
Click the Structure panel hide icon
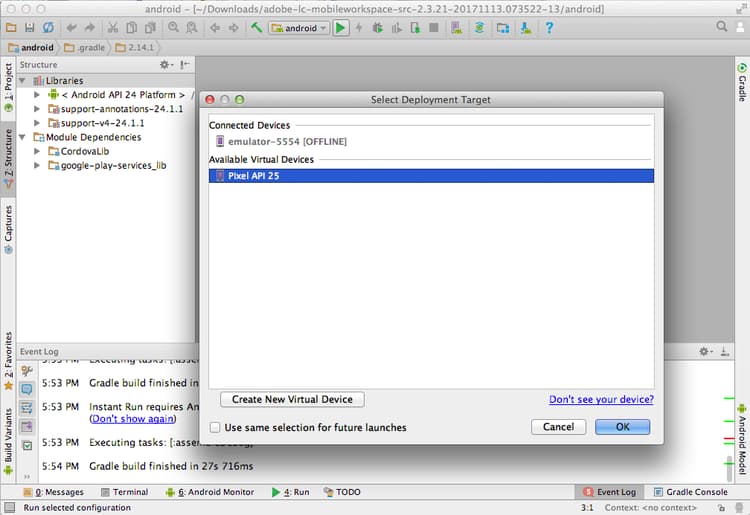pyautogui.click(x=185, y=65)
